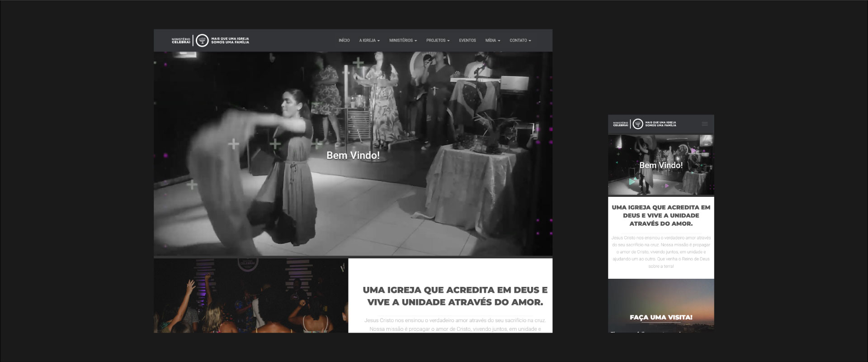This screenshot has width=868, height=362.
Task: Click the 'Bem Vindo!' text in mobile preview
Action: 661,166
